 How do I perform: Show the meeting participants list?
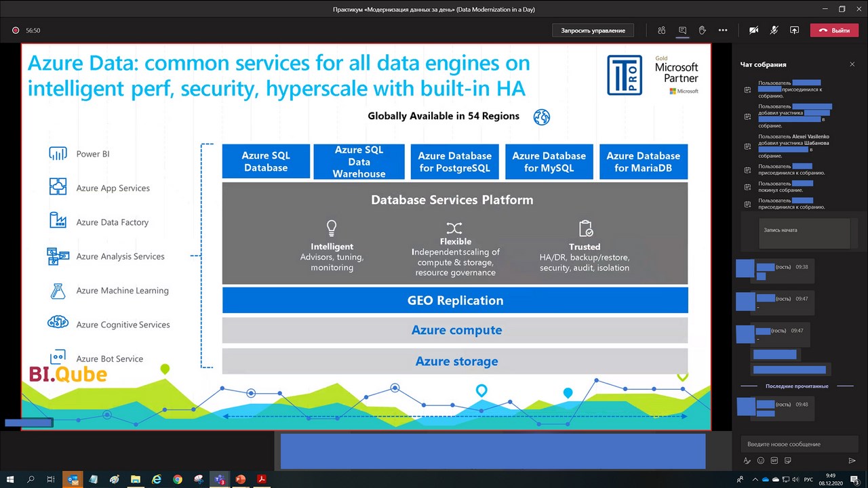661,30
